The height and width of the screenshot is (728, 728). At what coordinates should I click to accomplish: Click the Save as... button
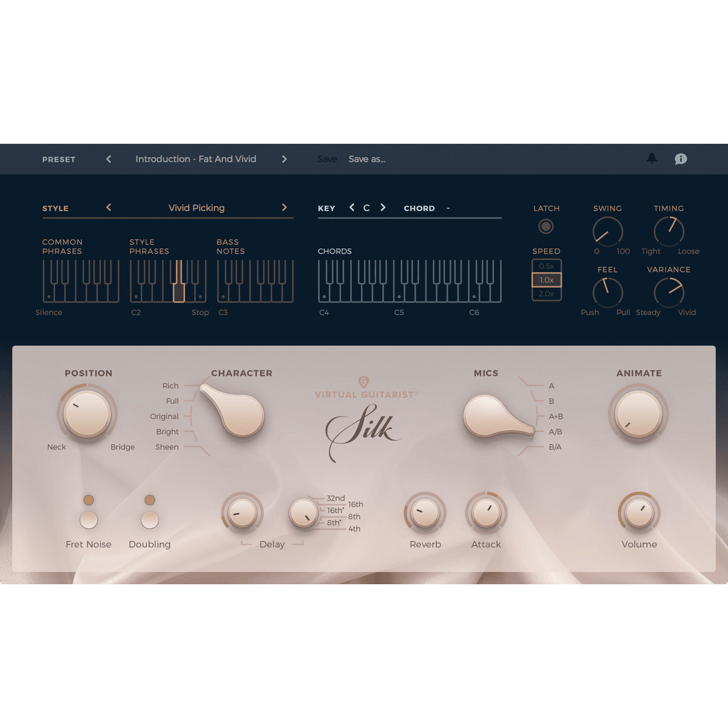click(x=366, y=159)
